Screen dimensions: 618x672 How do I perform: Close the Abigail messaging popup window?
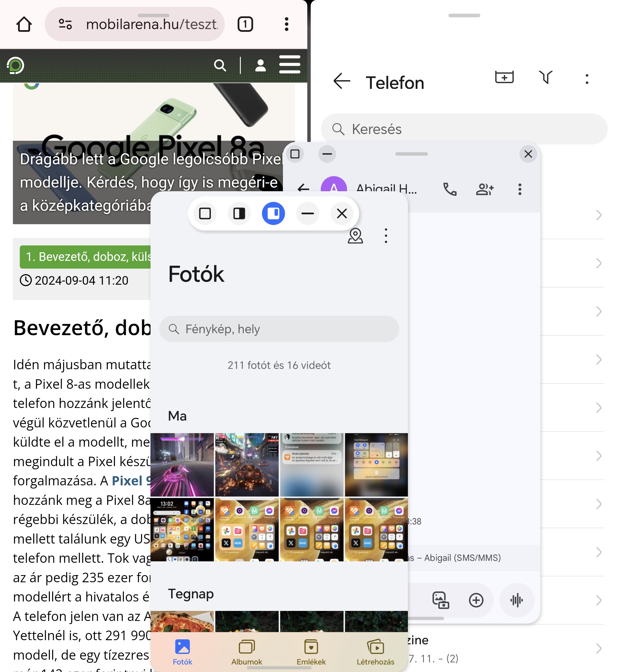(528, 154)
